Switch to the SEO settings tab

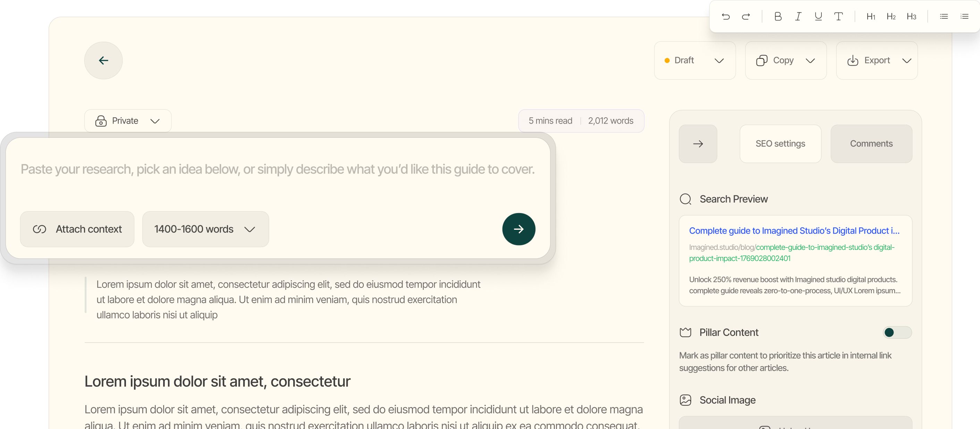click(780, 143)
